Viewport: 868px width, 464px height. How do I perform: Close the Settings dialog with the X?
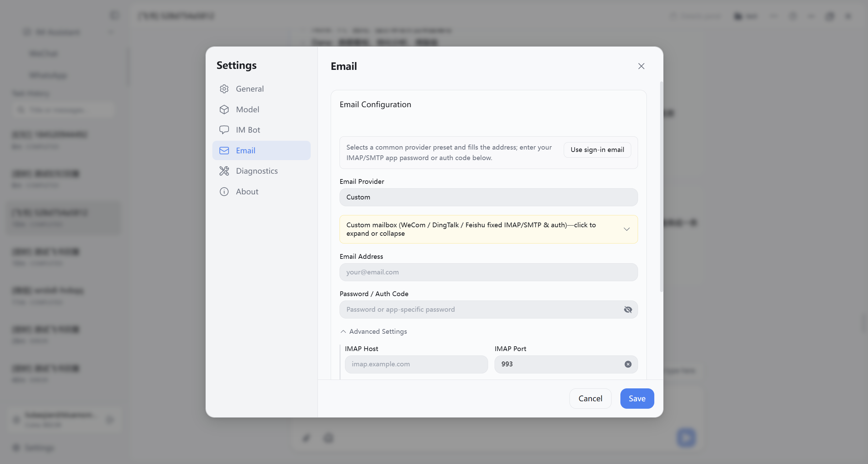641,66
